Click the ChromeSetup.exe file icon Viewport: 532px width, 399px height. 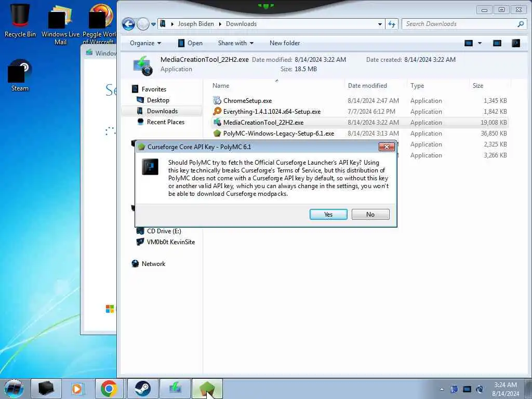pos(217,100)
